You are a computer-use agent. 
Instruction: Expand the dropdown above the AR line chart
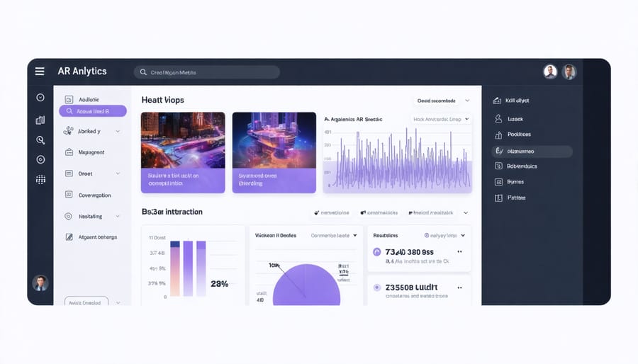[441, 119]
